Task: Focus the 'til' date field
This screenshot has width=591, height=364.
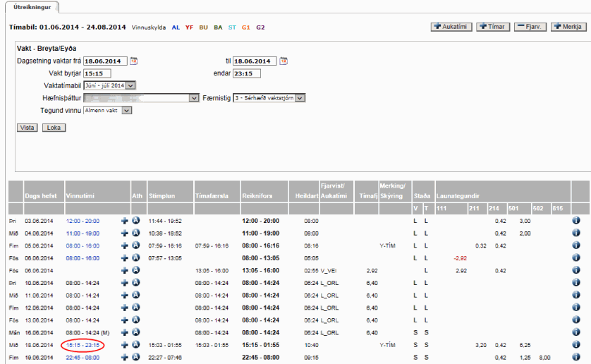Action: pos(255,61)
